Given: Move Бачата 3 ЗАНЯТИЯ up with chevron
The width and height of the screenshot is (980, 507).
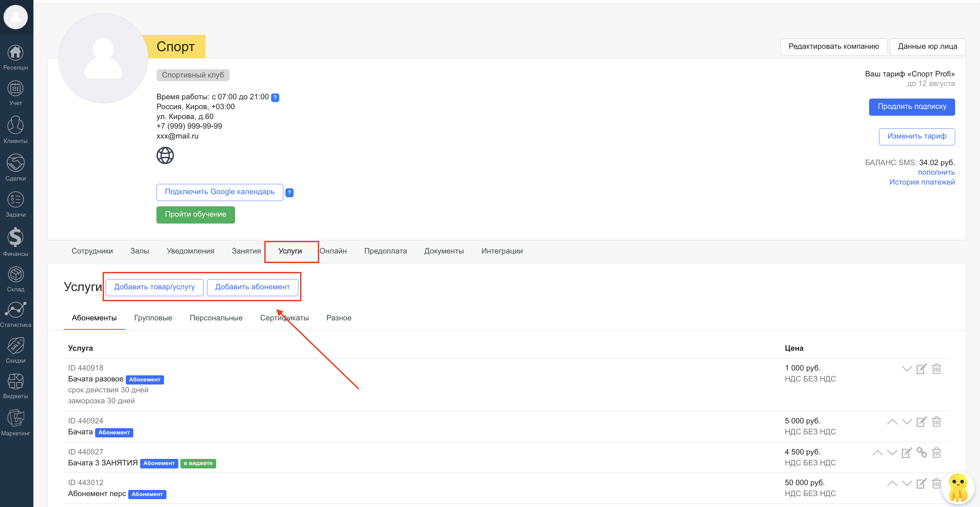Looking at the screenshot, I should click(x=877, y=452).
